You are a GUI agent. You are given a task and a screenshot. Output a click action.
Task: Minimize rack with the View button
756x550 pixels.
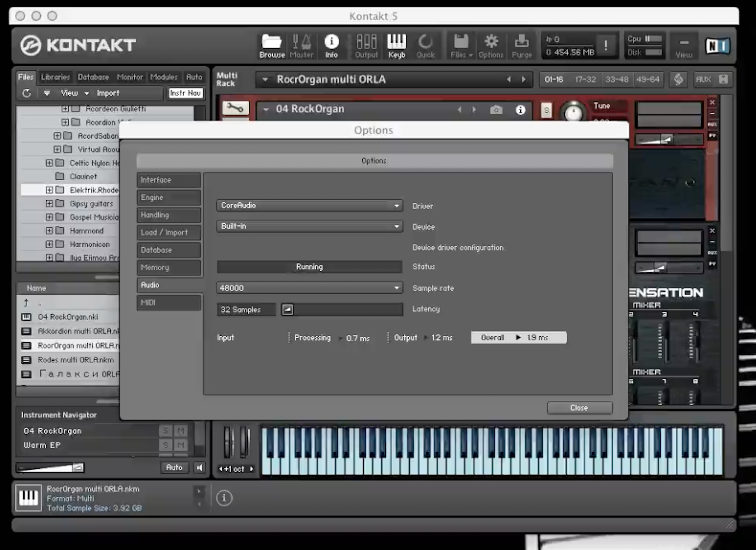click(683, 46)
